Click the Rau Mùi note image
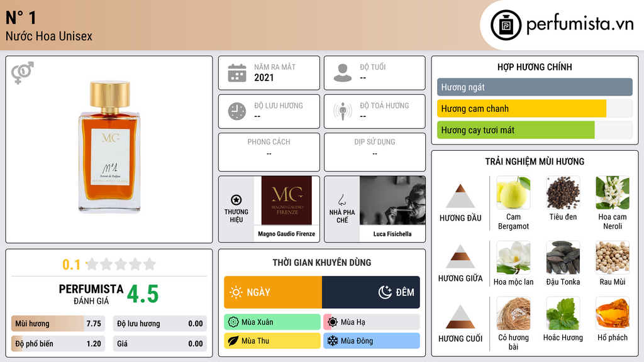This screenshot has width=644, height=362. [x=613, y=257]
